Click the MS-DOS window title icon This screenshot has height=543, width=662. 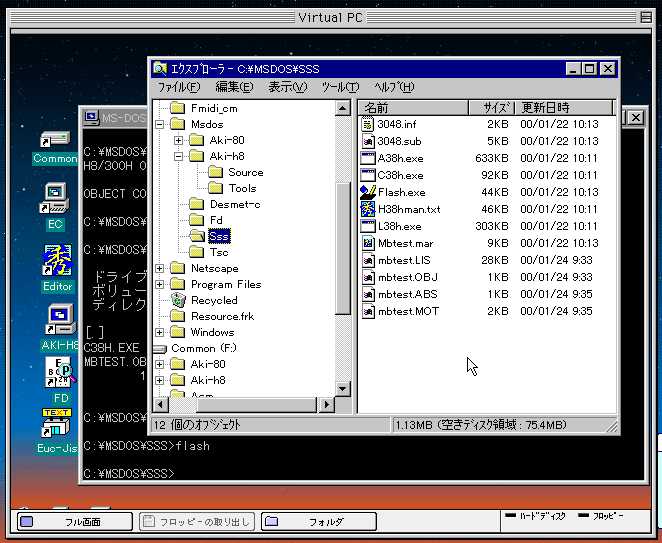point(91,117)
